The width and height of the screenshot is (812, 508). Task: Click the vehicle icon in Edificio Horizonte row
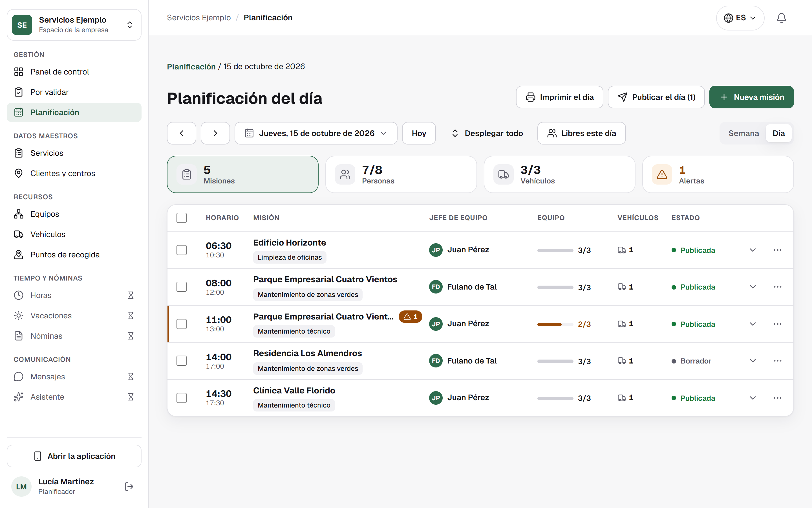pyautogui.click(x=621, y=250)
